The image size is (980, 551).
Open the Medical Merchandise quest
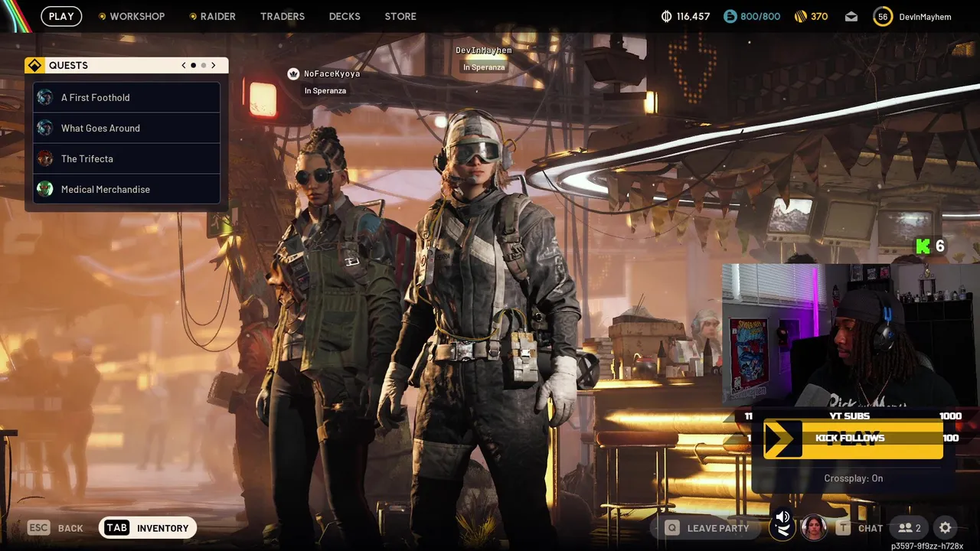click(126, 189)
